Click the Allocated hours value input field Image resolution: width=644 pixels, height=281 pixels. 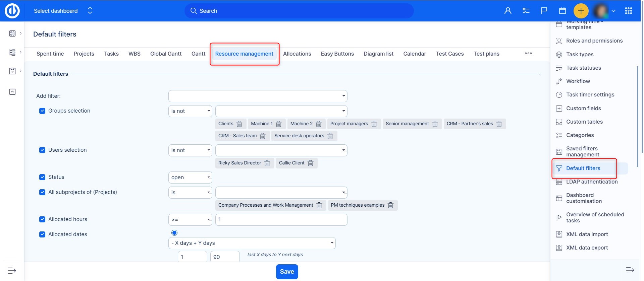click(281, 220)
